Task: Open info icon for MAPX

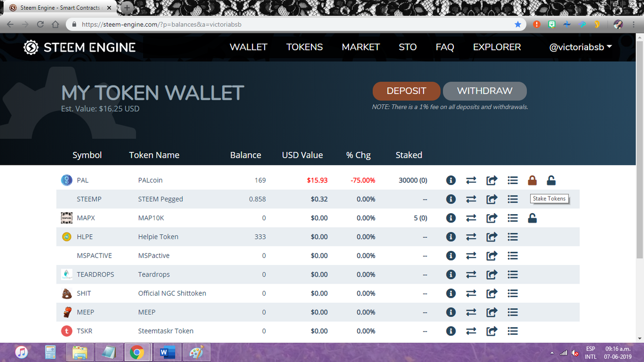Action: [x=451, y=218]
